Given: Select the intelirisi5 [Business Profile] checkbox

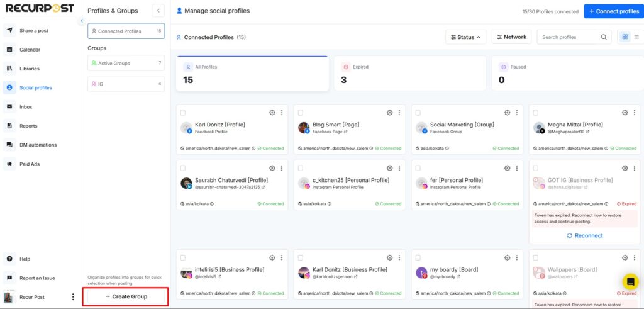Looking at the screenshot, I should click(183, 257).
